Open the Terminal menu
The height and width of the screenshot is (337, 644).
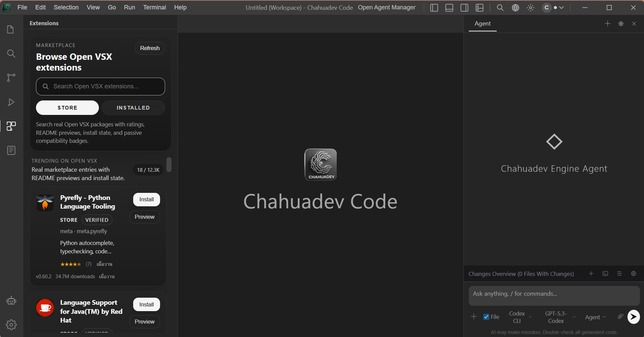[154, 7]
